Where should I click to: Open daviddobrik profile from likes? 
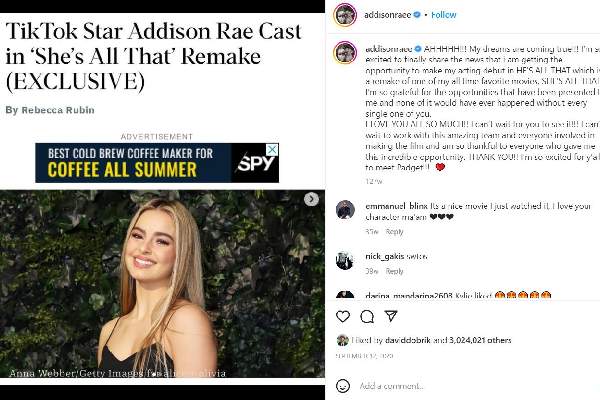[x=408, y=340]
